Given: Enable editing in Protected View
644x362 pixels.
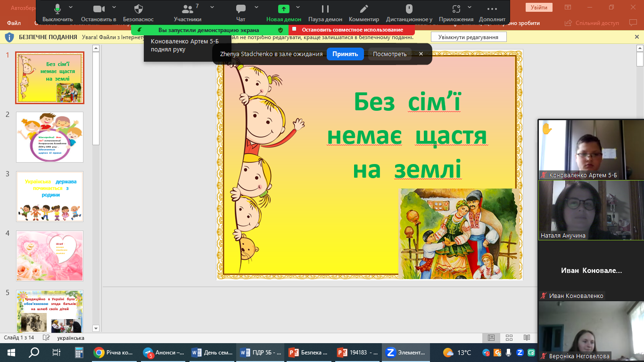Looking at the screenshot, I should click(x=469, y=37).
